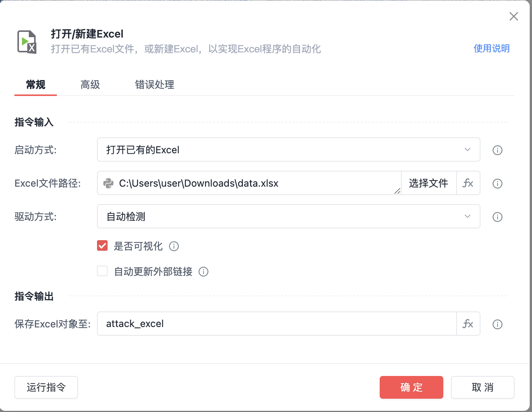The height and width of the screenshot is (412, 532).
Task: Switch to the 高级 tab
Action: 90,85
